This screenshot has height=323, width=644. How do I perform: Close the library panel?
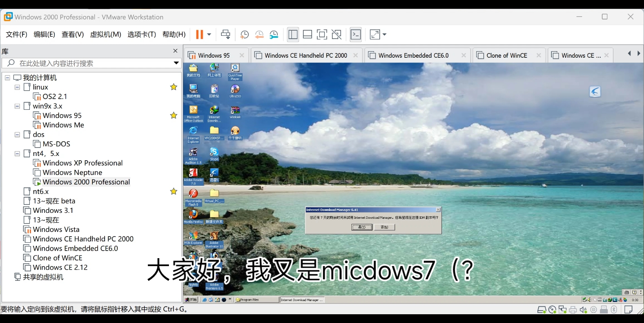[x=175, y=51]
